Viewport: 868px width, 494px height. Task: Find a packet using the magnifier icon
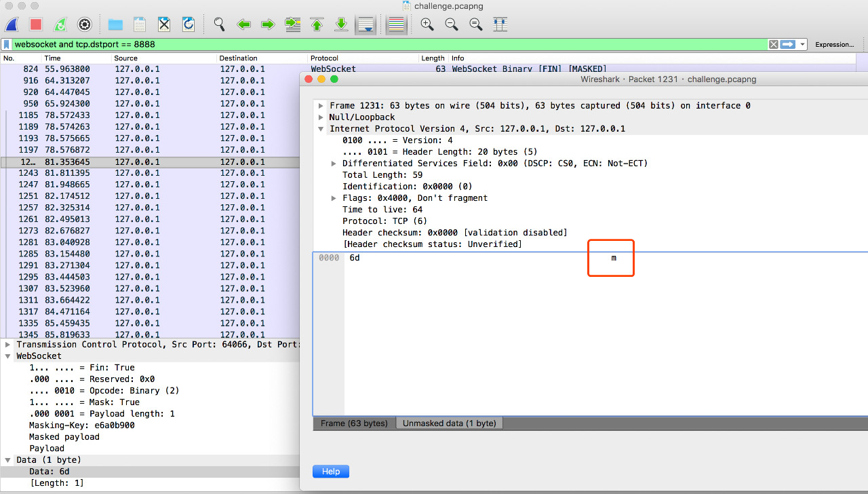(219, 25)
